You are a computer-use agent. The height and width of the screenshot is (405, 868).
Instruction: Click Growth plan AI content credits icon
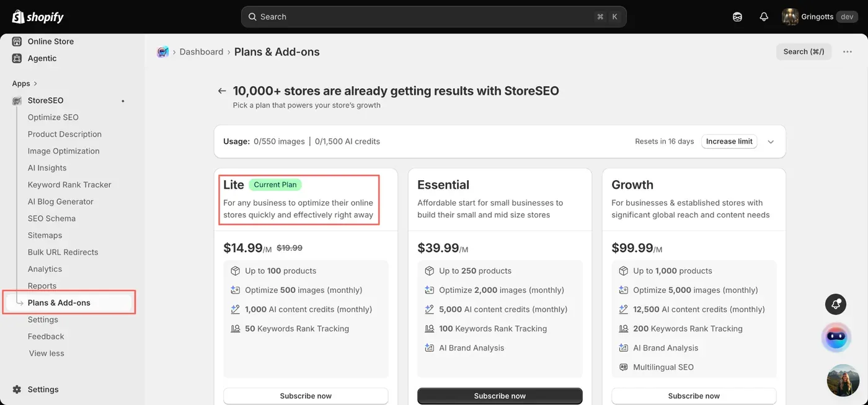623,309
